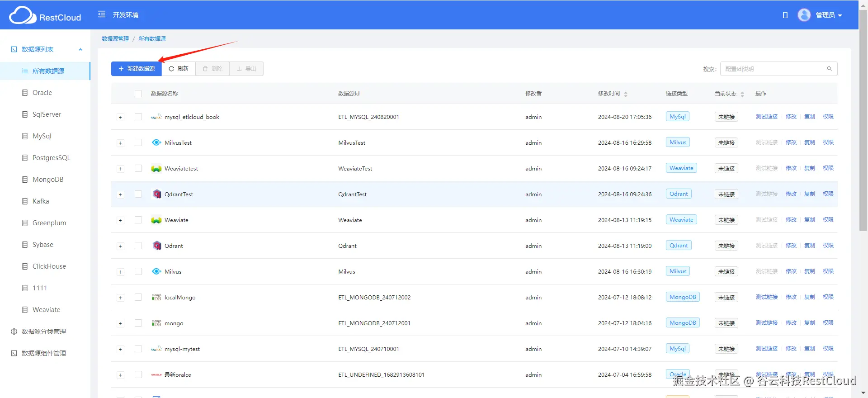The width and height of the screenshot is (868, 398).
Task: Check the localMongo row checkbox
Action: tap(138, 297)
